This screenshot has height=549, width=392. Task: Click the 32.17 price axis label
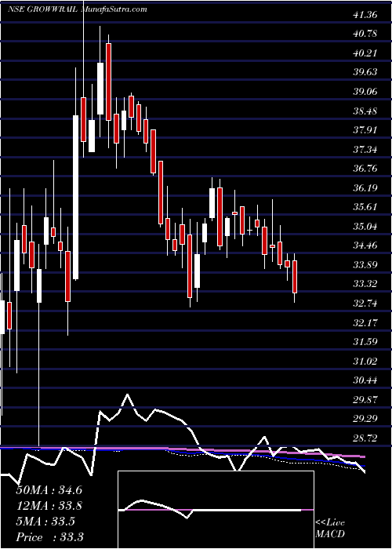[365, 322]
